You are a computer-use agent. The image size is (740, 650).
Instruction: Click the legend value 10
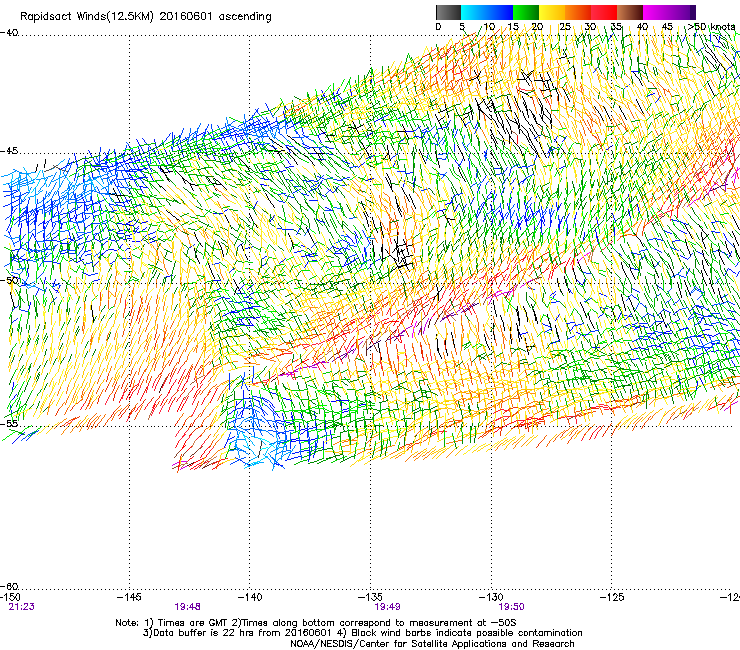489,27
